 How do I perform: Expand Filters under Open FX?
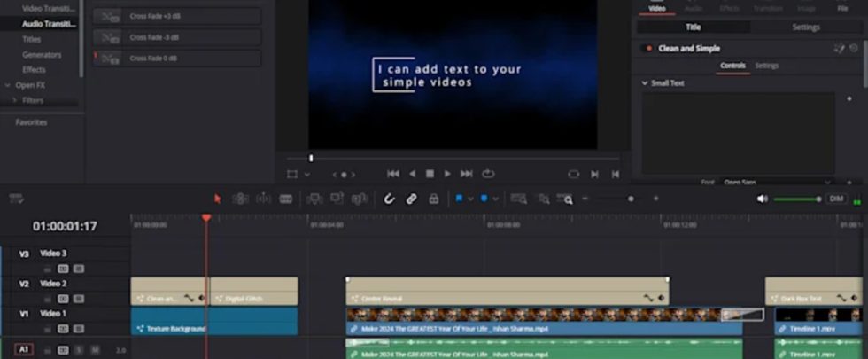14,100
